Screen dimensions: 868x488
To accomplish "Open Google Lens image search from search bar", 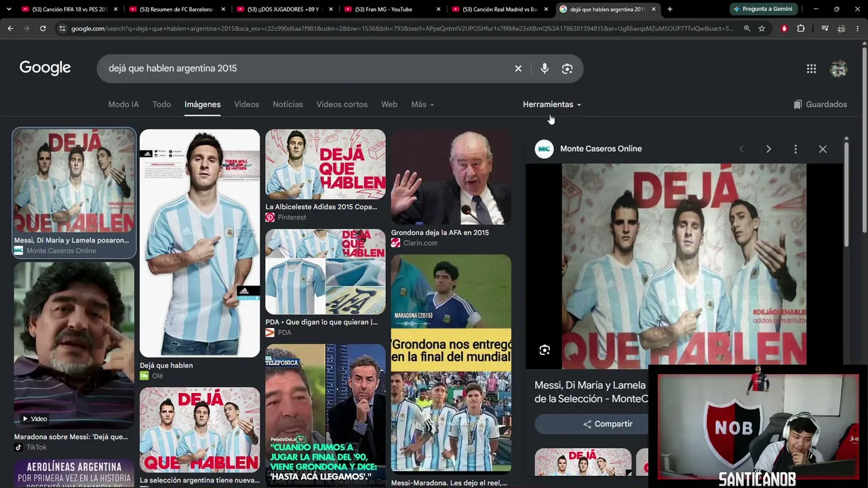I will (x=567, y=68).
